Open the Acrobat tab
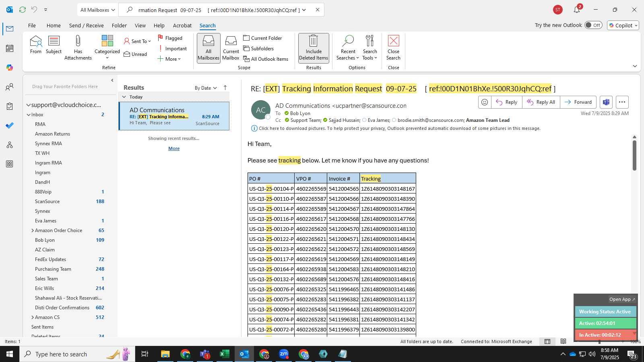644x362 pixels. click(182, 25)
